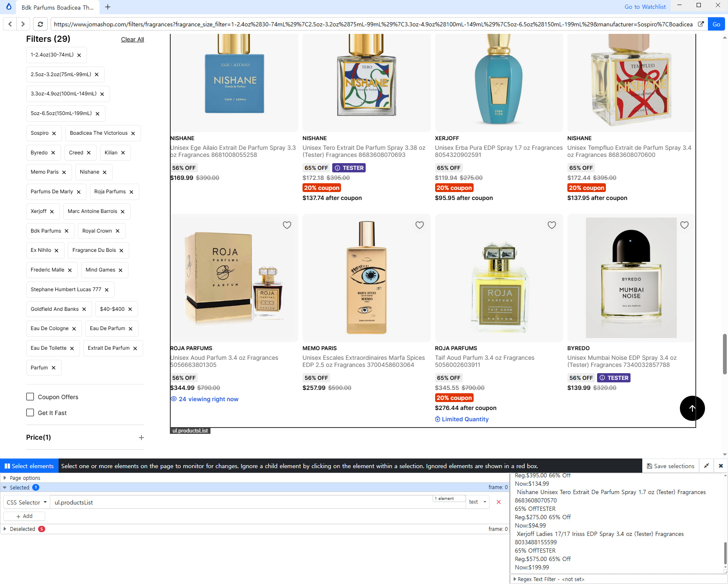This screenshot has width=728, height=584.
Task: Reload the current page
Action: point(40,24)
